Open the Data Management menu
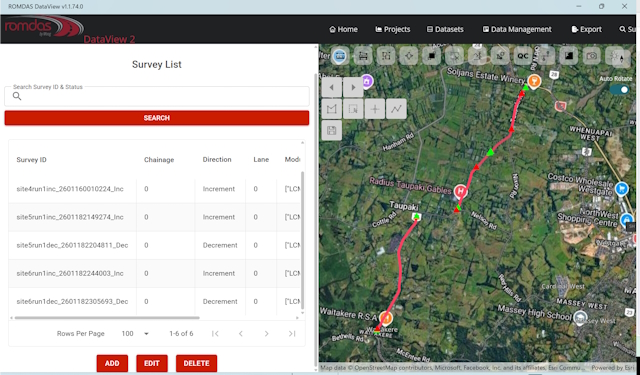640x375 pixels. [517, 29]
